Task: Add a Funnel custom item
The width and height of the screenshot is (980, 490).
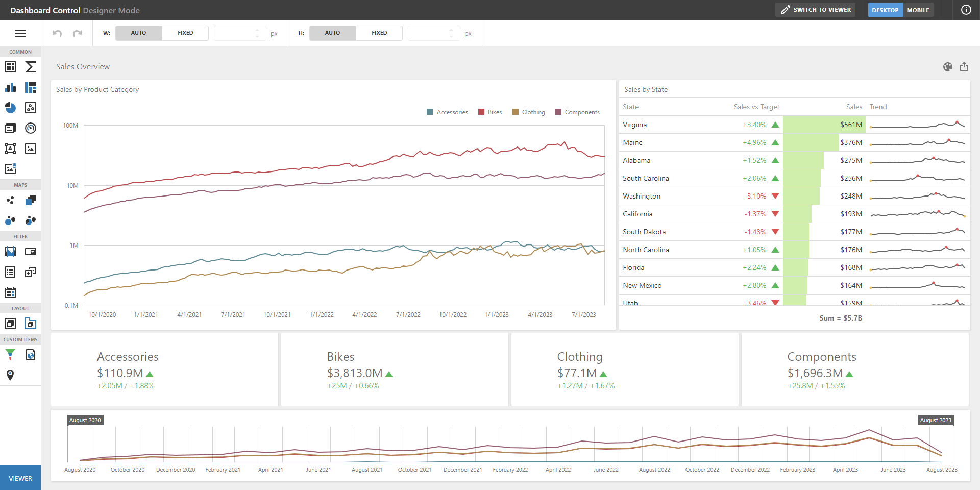Action: pos(10,355)
